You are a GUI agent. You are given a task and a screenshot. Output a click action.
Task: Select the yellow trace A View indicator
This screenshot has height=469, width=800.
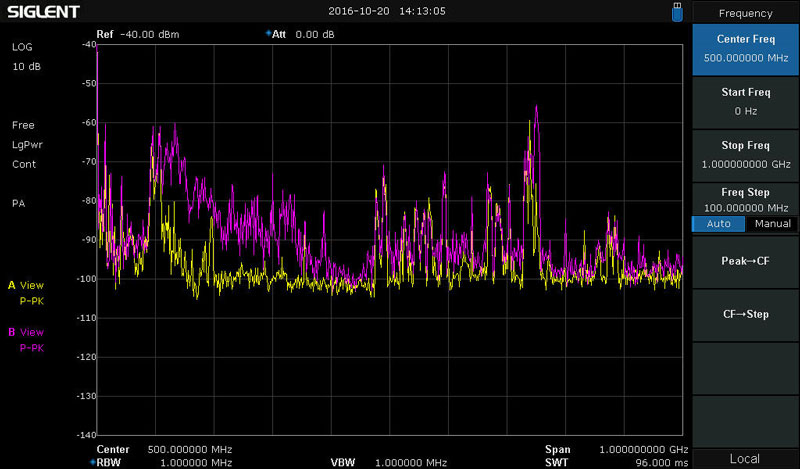point(26,284)
